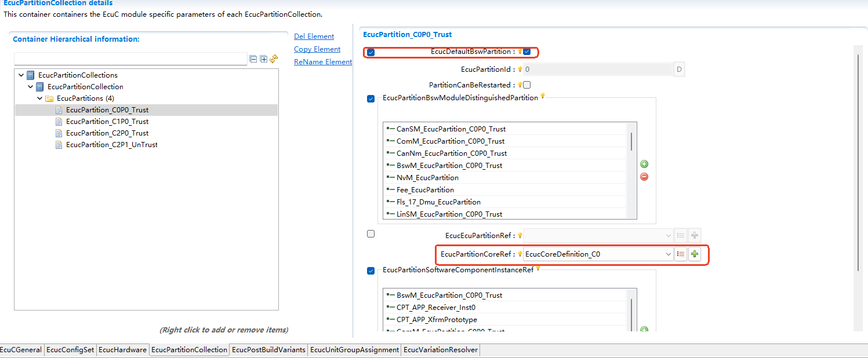Open the EcucPostBuildVariants tab
Screen dimensions: 868x358
[268, 350]
